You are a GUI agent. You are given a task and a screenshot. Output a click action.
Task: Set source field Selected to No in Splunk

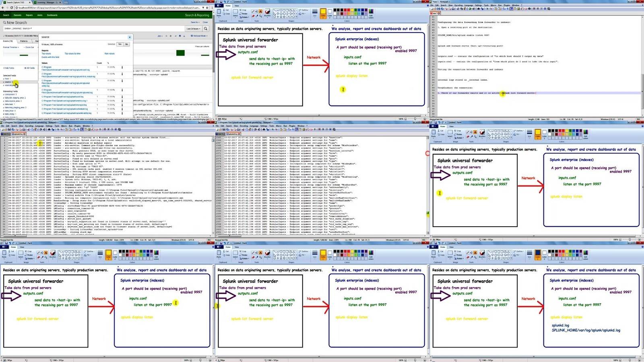pos(126,44)
